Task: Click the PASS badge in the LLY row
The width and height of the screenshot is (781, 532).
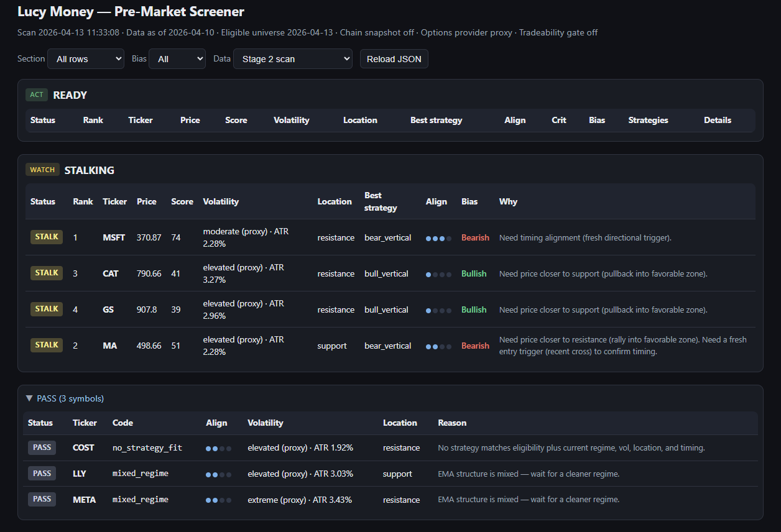Action: [42, 473]
